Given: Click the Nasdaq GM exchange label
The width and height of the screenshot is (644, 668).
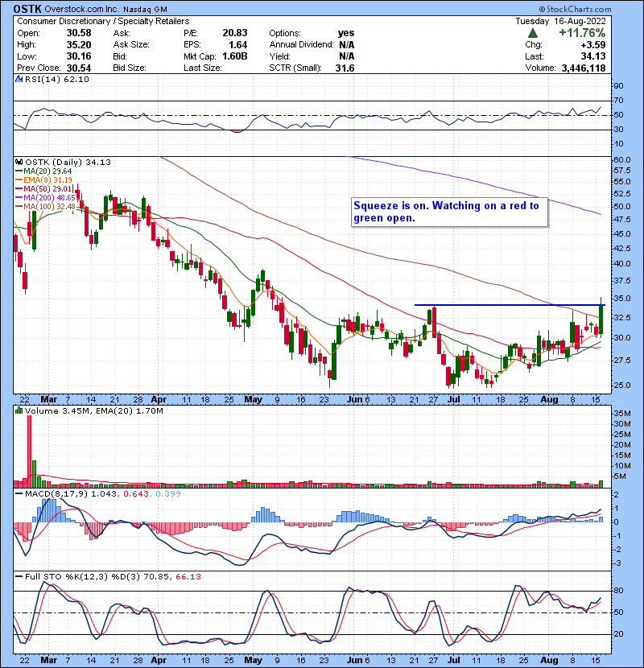Looking at the screenshot, I should (146, 10).
